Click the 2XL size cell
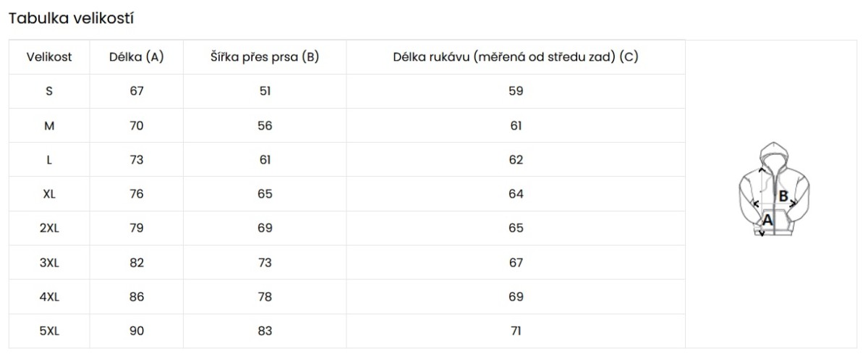The height and width of the screenshot is (357, 868). pyautogui.click(x=49, y=228)
